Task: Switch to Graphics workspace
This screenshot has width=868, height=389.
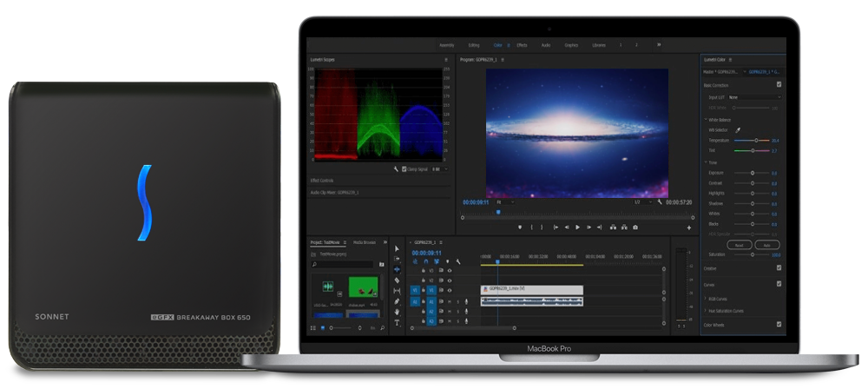Action: (571, 45)
